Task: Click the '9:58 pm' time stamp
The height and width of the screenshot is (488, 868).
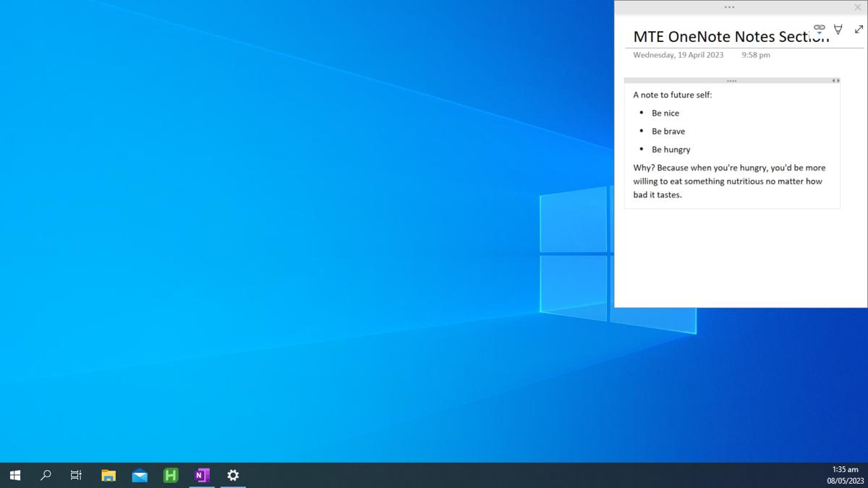Action: [755, 55]
